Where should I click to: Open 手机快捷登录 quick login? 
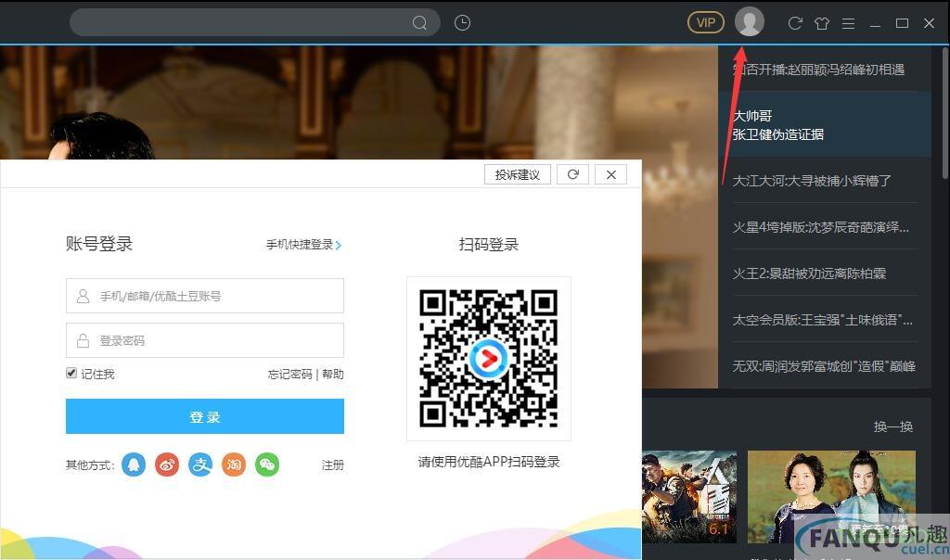click(x=303, y=245)
